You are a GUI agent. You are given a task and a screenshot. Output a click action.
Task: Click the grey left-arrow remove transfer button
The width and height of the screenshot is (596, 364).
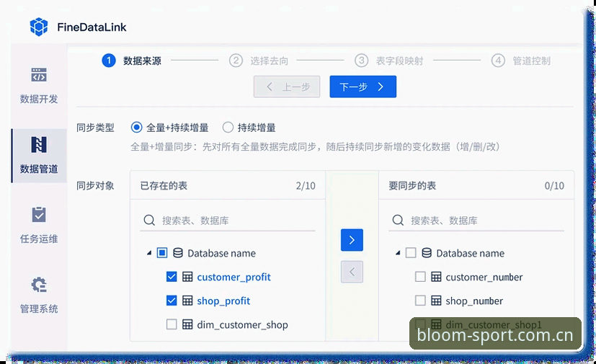(x=352, y=272)
